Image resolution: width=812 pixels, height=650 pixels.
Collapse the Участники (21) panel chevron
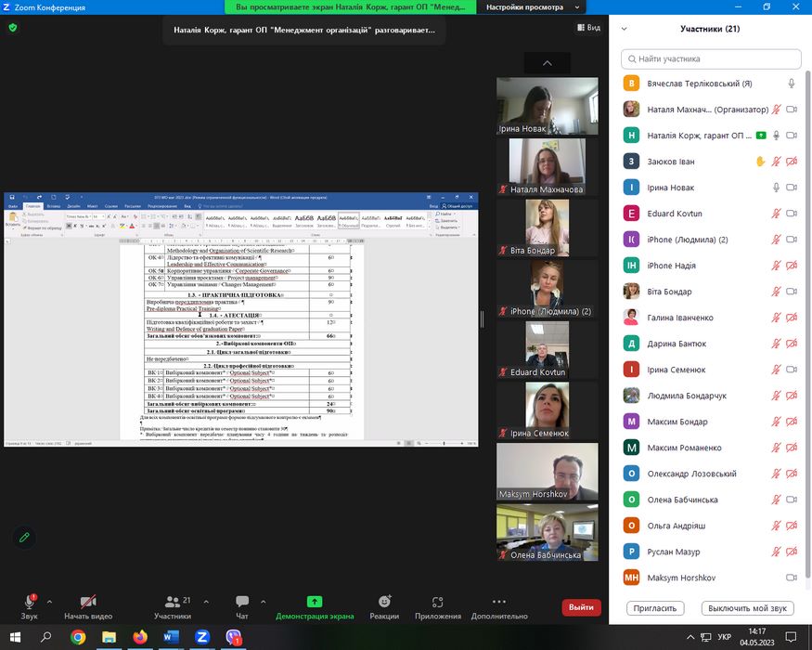tap(625, 29)
